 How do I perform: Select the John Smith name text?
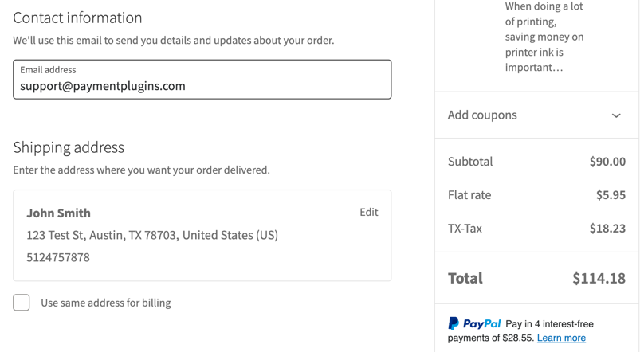[x=58, y=213]
